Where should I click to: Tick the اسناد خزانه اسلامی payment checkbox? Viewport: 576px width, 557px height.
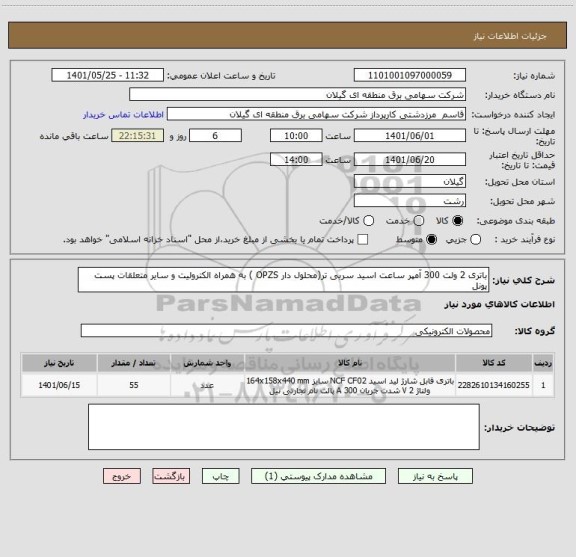[x=363, y=240]
